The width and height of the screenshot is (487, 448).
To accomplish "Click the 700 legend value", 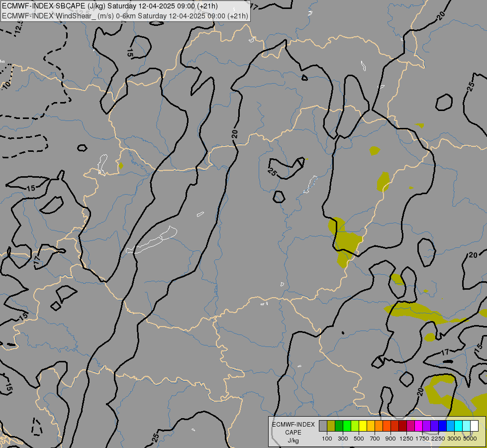I will [375, 439].
